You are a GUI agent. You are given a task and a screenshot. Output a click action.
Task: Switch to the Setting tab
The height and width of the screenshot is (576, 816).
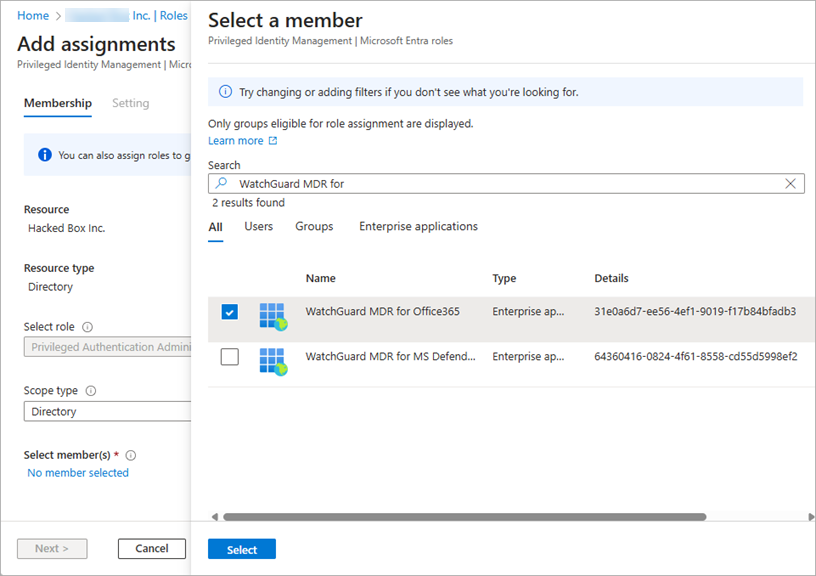pos(131,103)
